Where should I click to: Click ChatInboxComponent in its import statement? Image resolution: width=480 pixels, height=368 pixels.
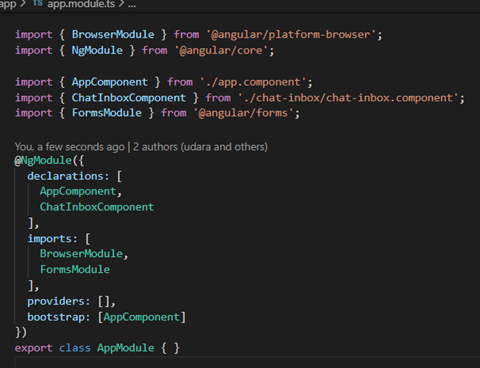coord(129,98)
